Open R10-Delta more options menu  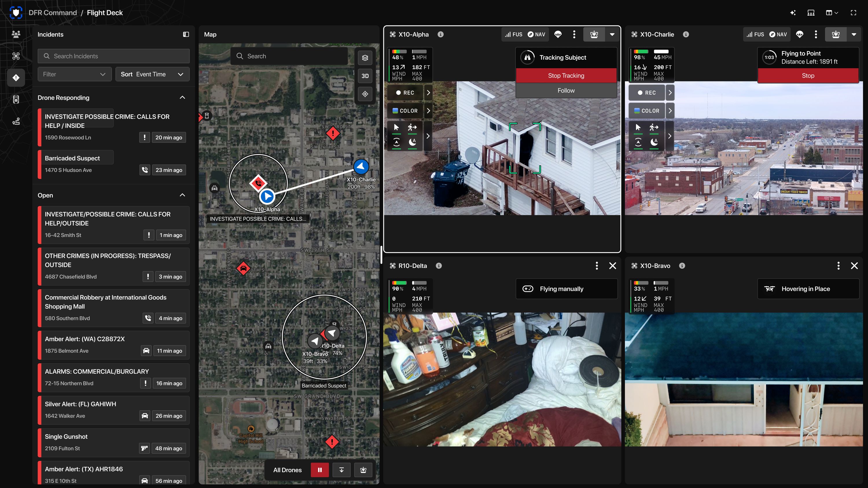(x=597, y=266)
